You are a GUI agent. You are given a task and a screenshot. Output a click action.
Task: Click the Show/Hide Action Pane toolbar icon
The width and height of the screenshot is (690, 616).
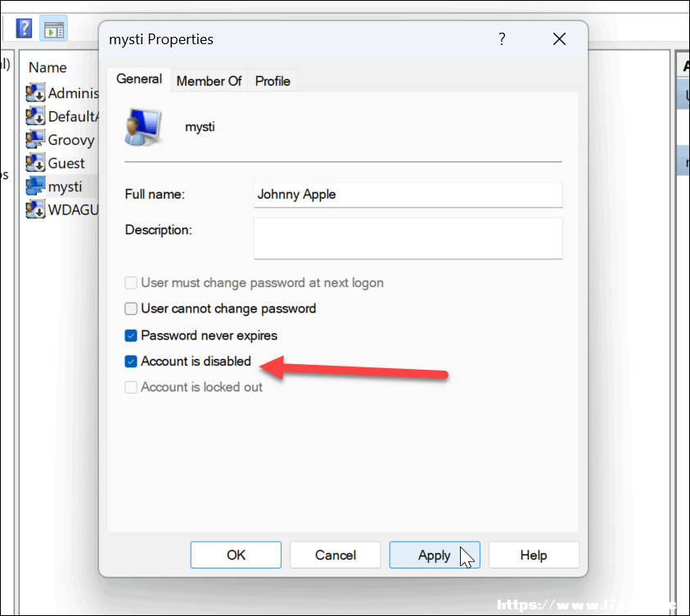54,29
